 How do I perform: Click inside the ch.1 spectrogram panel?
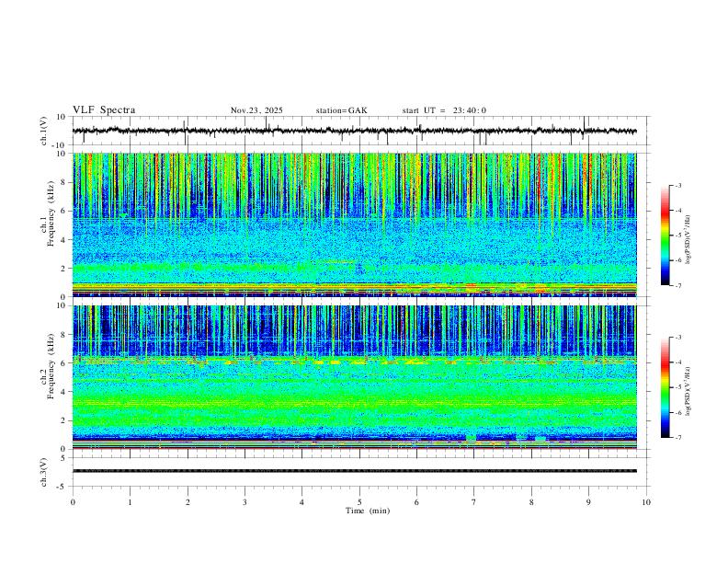354,224
